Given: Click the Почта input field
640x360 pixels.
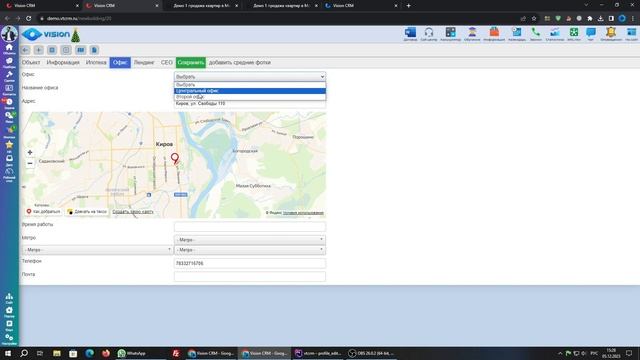Looking at the screenshot, I should (250, 276).
